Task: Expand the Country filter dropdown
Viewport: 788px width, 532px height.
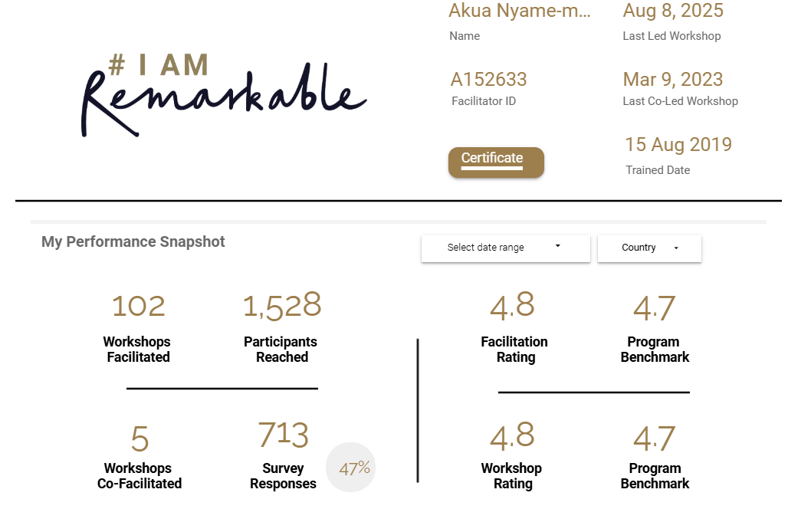Action: pos(649,248)
